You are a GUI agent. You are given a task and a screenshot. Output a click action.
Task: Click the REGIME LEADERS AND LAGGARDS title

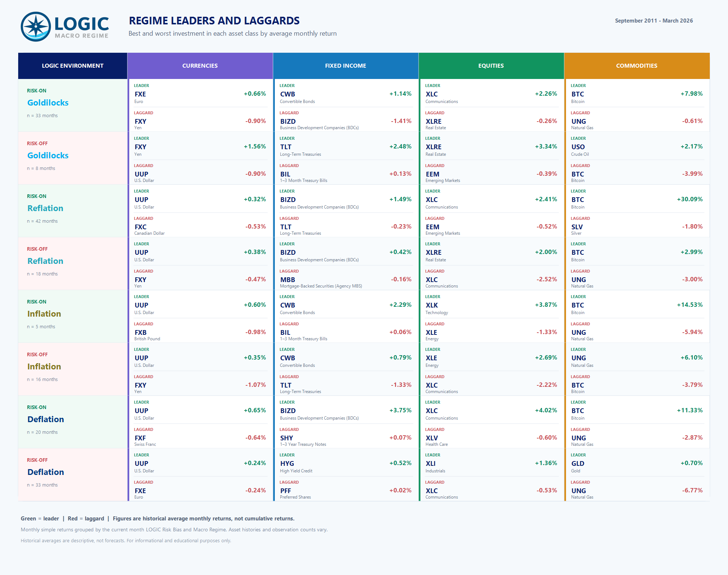pyautogui.click(x=214, y=21)
